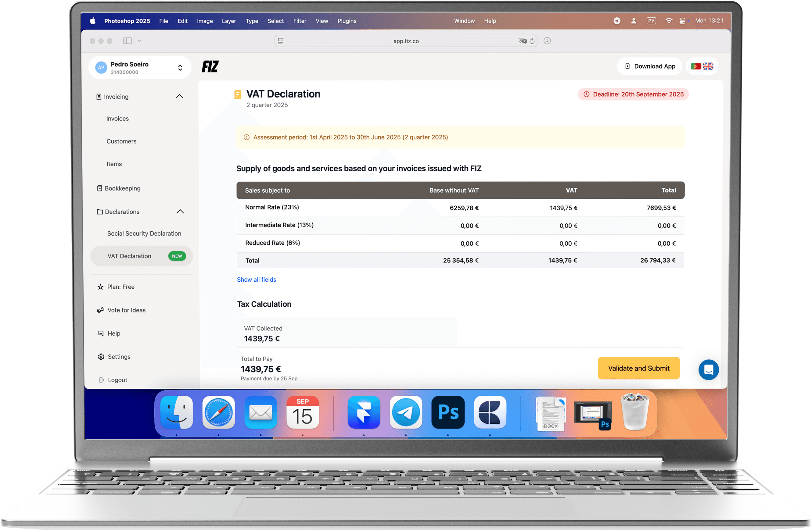Toggle the browser sidebar panel button
The height and width of the screenshot is (531, 812).
coord(127,41)
